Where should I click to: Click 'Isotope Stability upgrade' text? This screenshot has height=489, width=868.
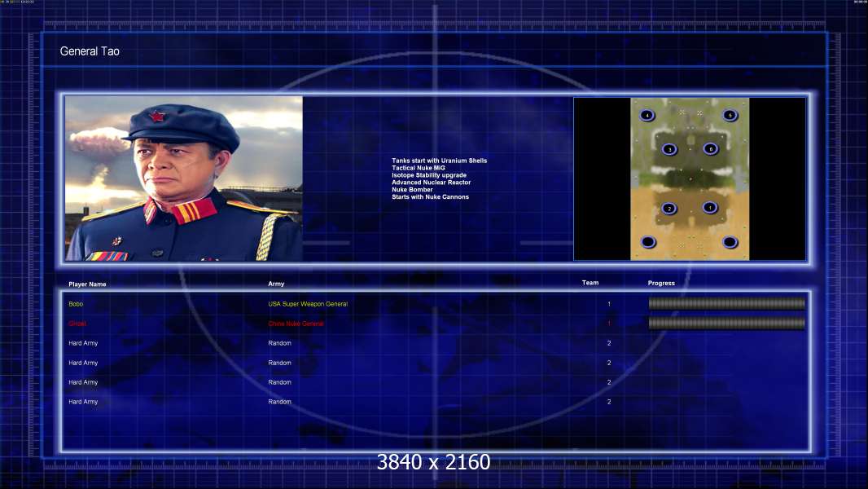coord(429,175)
